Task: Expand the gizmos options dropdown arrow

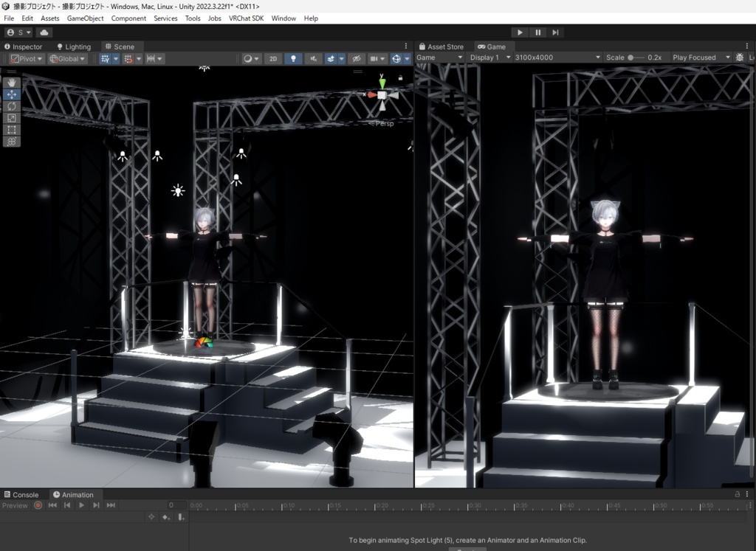Action: [x=407, y=59]
